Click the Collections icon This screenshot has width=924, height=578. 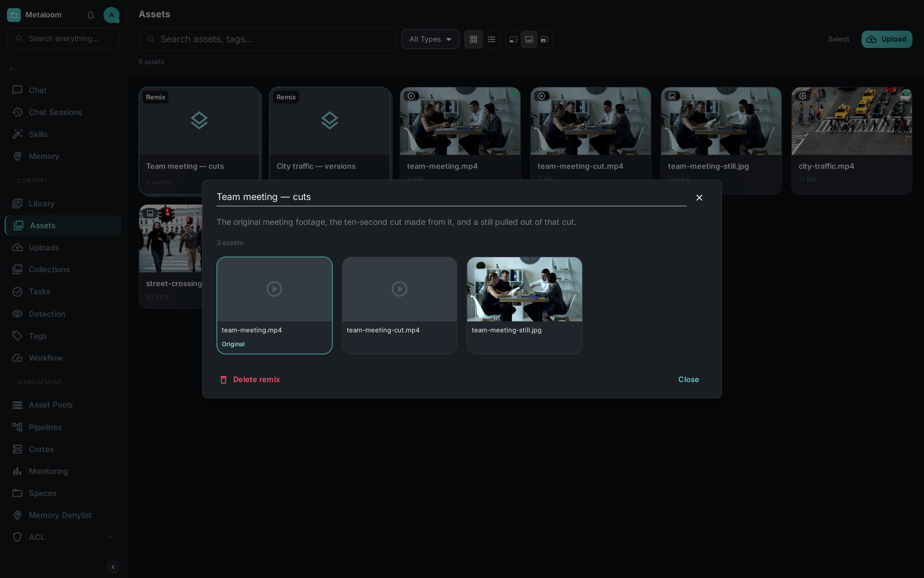point(17,270)
